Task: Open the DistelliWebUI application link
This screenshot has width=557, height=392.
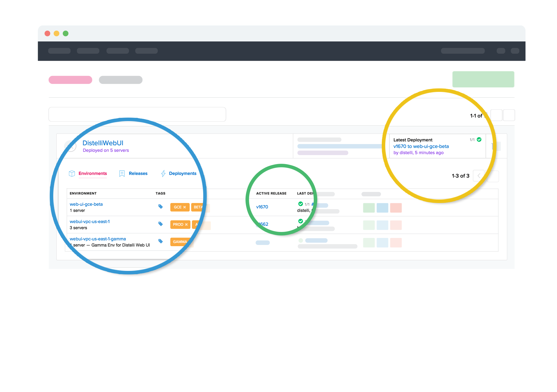Action: (x=103, y=143)
